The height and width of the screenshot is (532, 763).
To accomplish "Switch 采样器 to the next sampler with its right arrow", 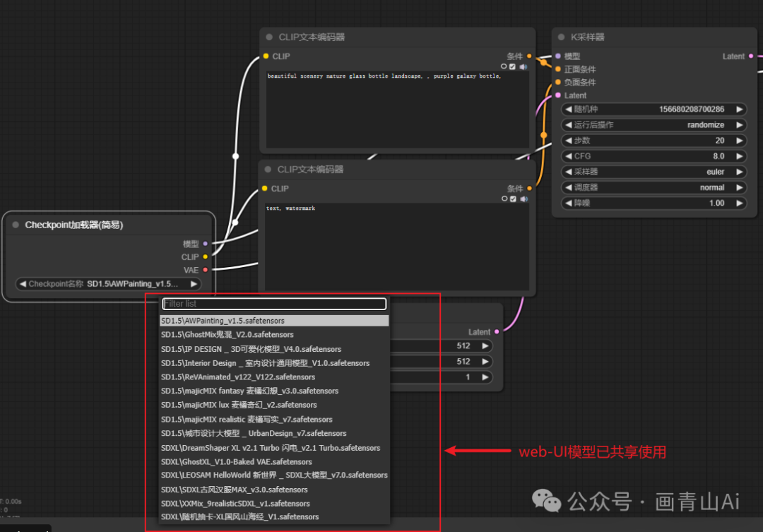I will 740,172.
